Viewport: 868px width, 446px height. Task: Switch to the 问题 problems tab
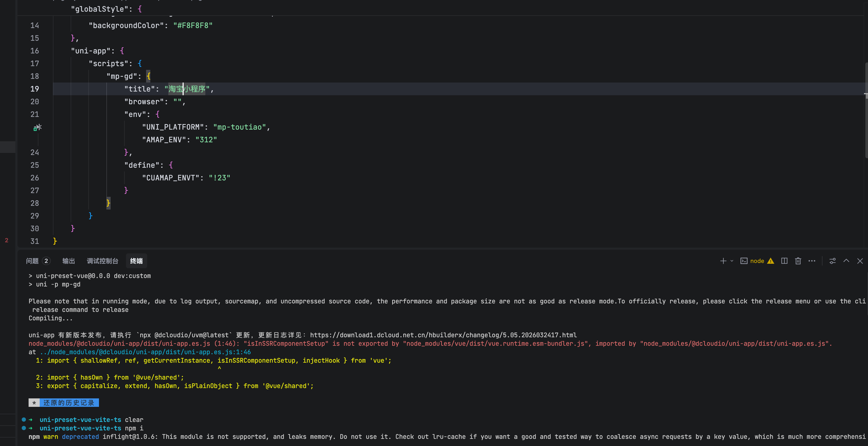pos(32,261)
